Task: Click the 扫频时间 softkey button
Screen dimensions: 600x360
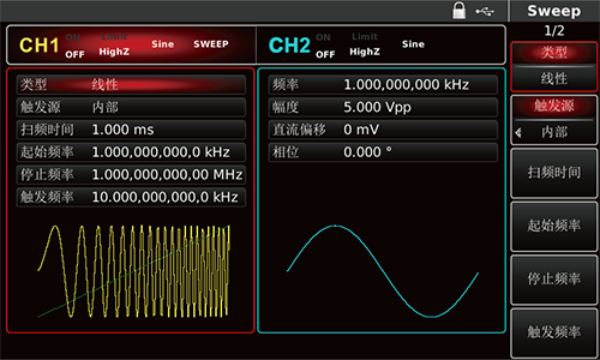Action: (x=554, y=173)
